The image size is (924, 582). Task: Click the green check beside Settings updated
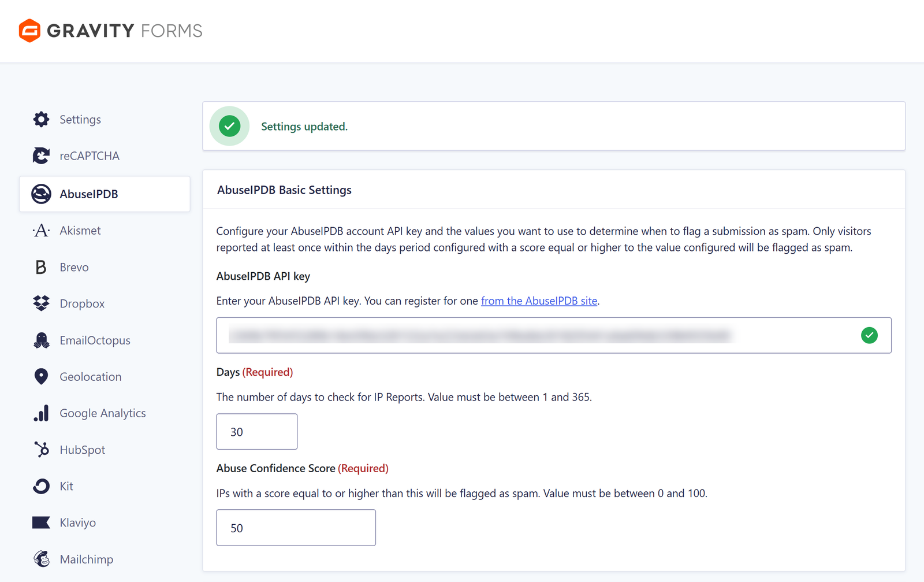(x=229, y=126)
